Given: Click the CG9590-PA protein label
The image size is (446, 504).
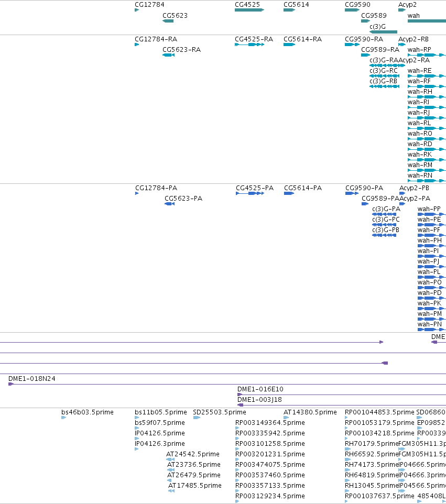Looking at the screenshot, I should point(364,188).
